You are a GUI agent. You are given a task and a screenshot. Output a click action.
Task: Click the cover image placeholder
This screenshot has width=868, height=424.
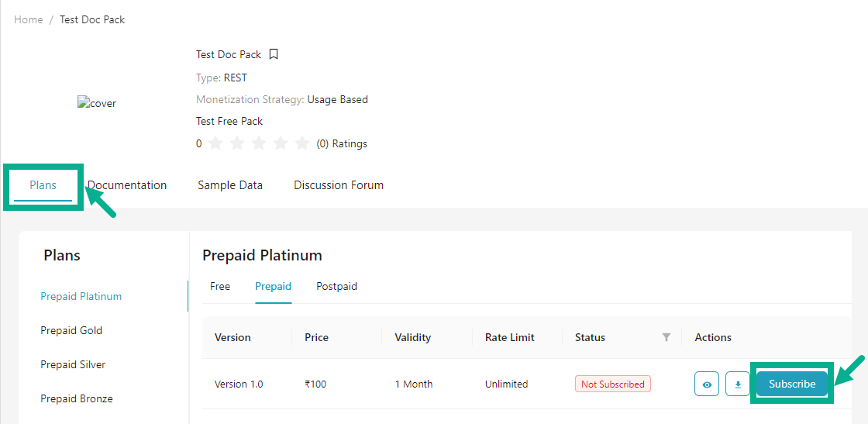point(97,103)
